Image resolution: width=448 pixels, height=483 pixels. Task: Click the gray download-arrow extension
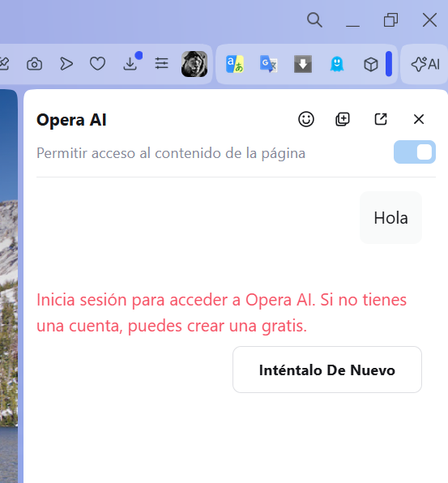click(x=303, y=64)
